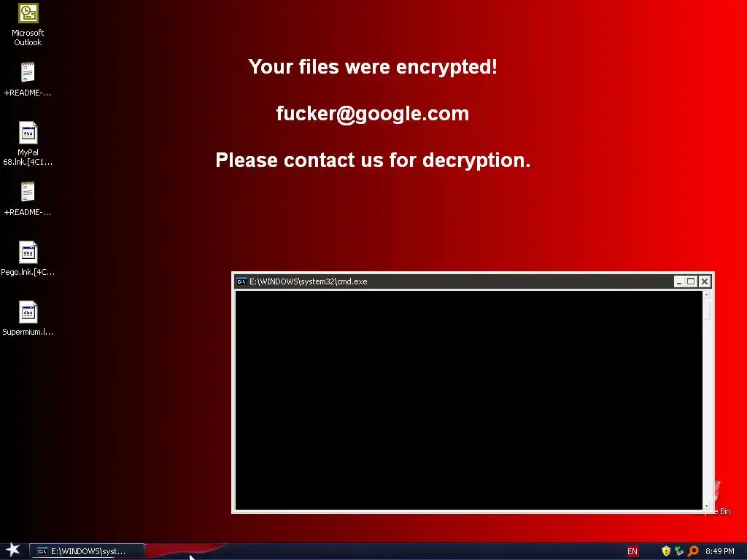Click the yellow security shield tray icon
This screenshot has height=560, width=747.
click(666, 551)
